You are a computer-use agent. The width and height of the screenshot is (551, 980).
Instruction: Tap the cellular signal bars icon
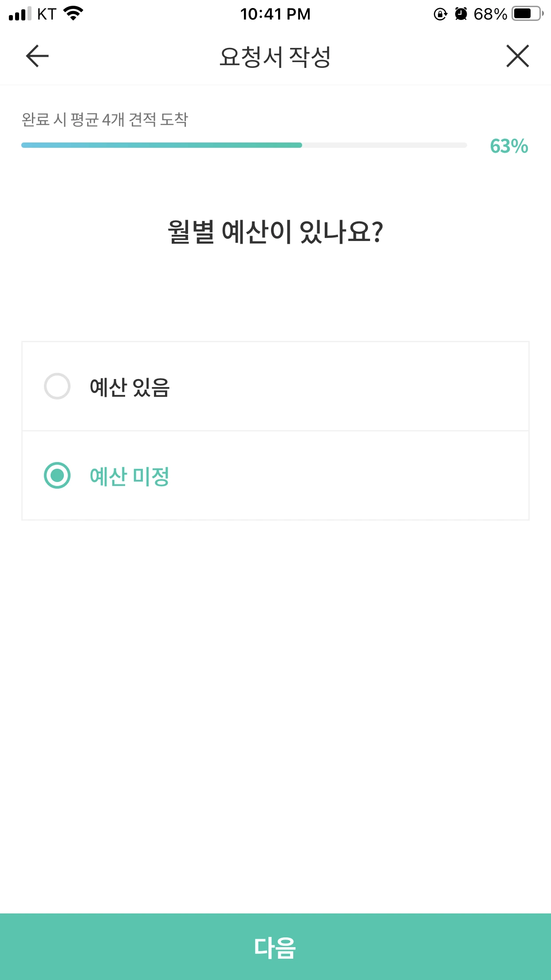click(x=20, y=13)
